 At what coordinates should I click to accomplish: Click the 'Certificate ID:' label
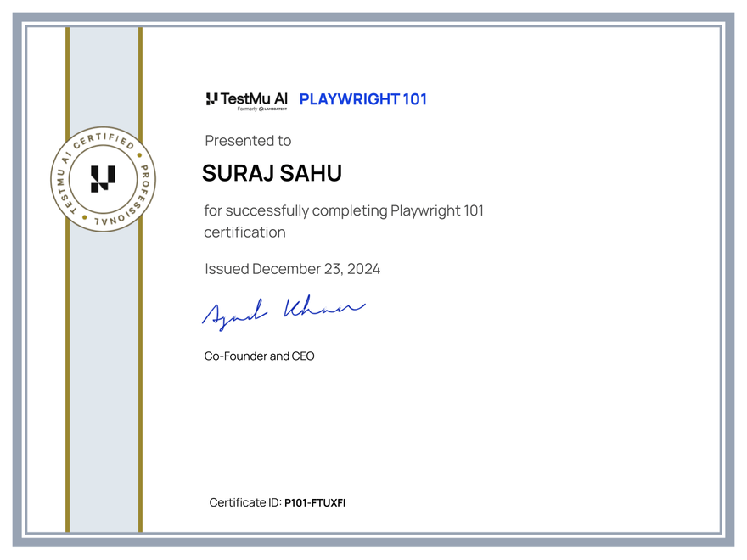pyautogui.click(x=245, y=502)
